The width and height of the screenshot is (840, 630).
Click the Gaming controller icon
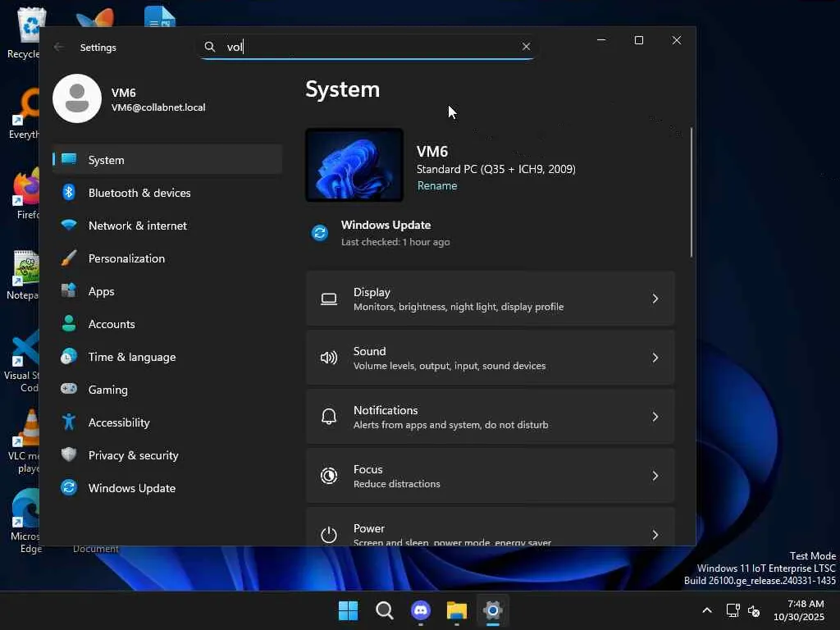[x=70, y=390]
